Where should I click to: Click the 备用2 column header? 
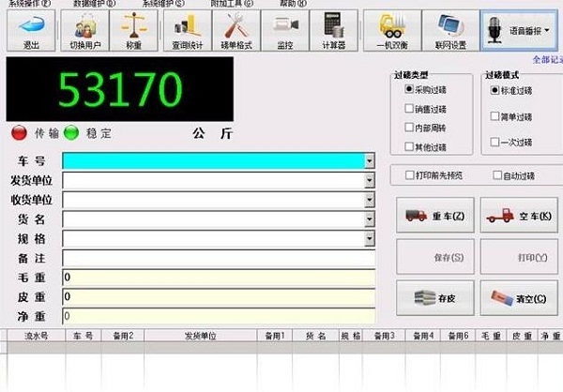[x=123, y=336]
